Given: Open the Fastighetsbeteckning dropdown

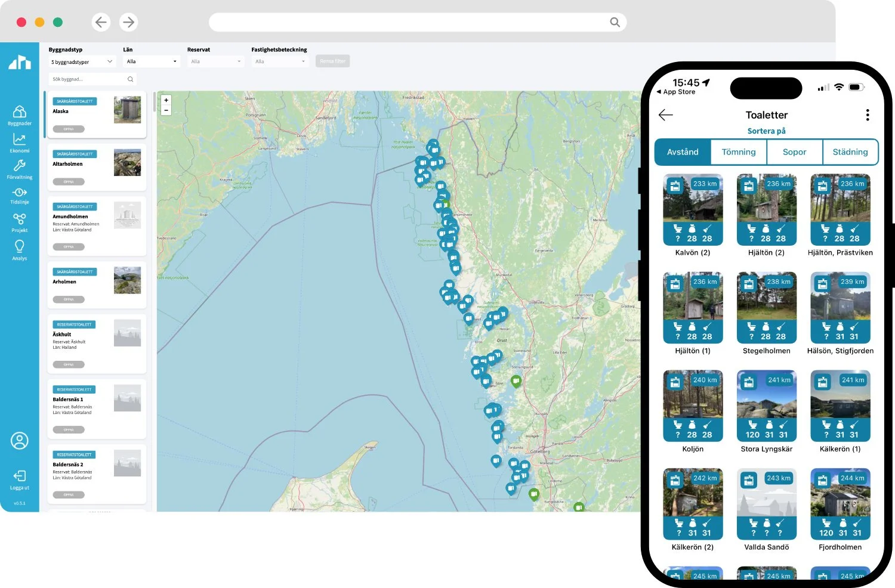Looking at the screenshot, I should coord(280,61).
